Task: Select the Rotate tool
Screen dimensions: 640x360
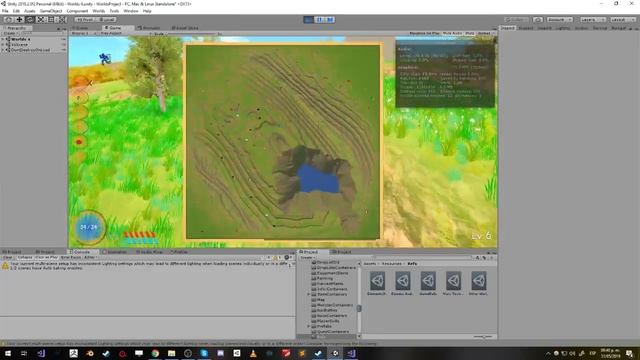Action: (x=30, y=20)
